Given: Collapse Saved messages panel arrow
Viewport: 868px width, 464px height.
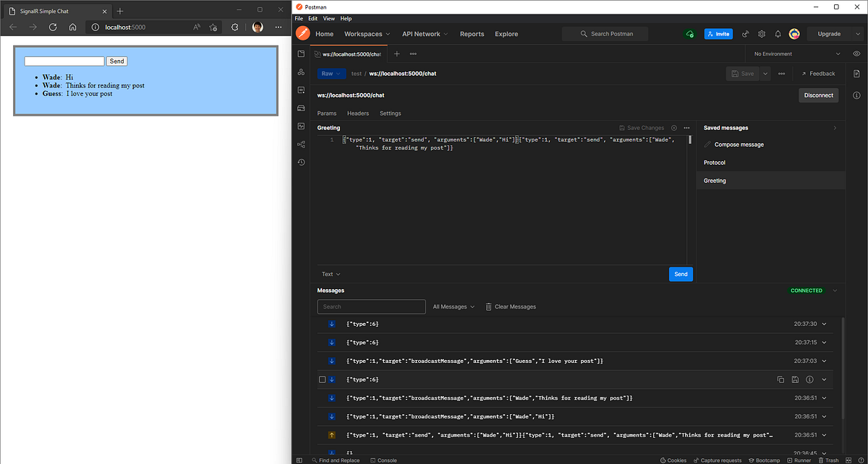Looking at the screenshot, I should pos(835,128).
